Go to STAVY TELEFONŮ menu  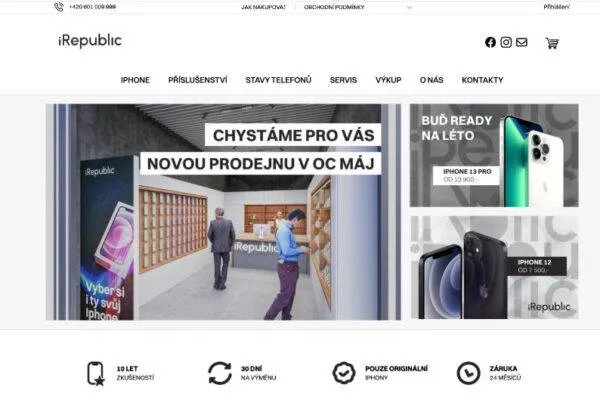pyautogui.click(x=279, y=80)
